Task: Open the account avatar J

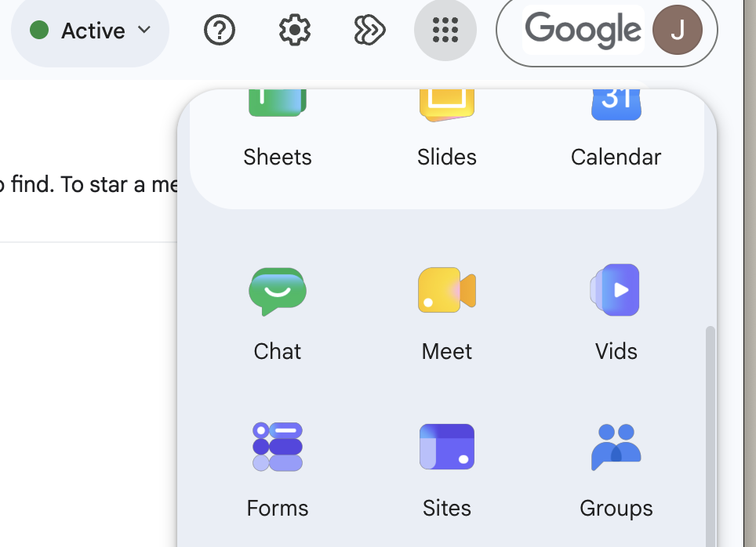Action: 677,30
